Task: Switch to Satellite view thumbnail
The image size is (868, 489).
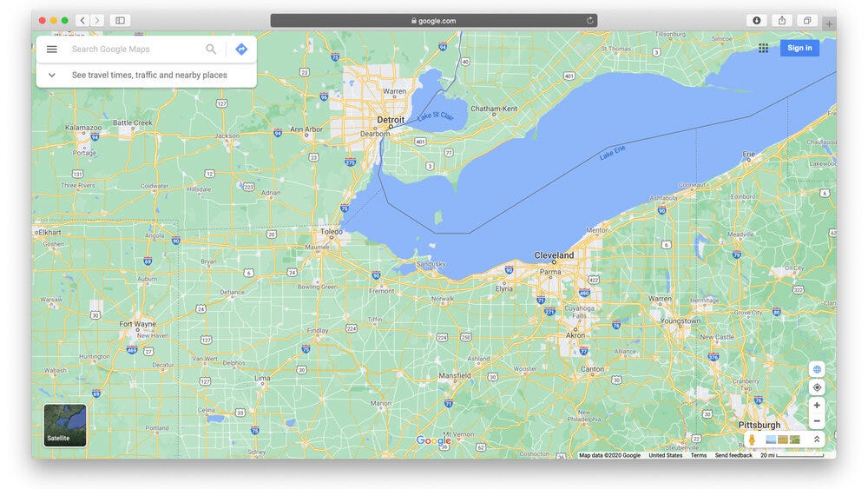Action: (x=65, y=426)
